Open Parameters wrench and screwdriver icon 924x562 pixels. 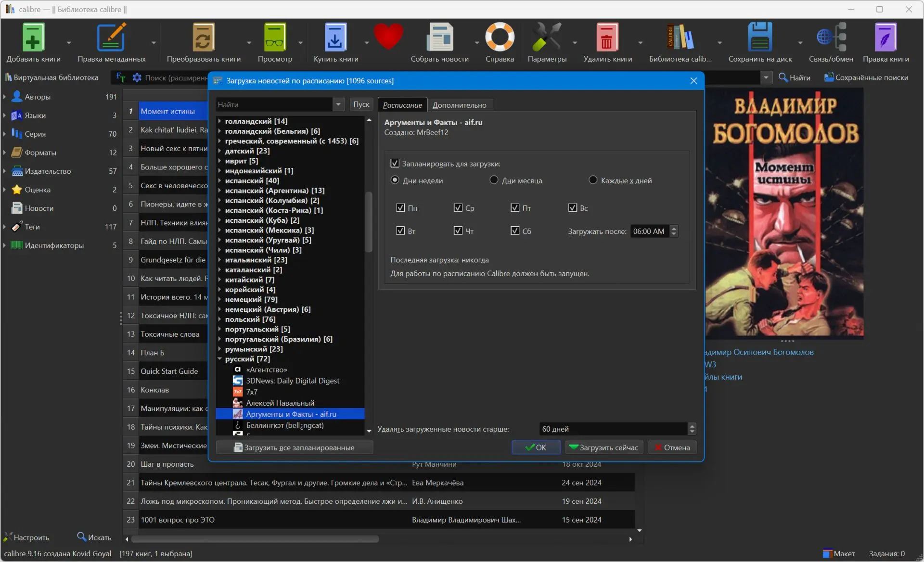[x=547, y=38]
